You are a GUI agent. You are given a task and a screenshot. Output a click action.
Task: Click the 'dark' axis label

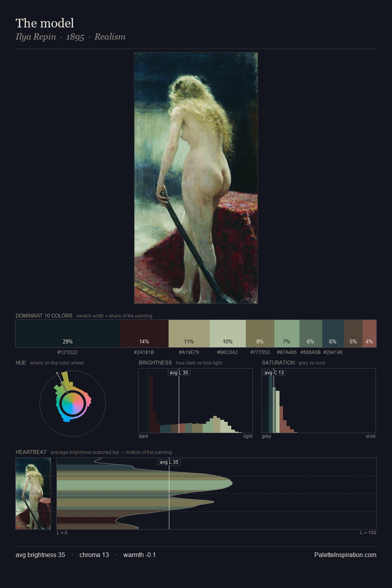[x=143, y=436]
